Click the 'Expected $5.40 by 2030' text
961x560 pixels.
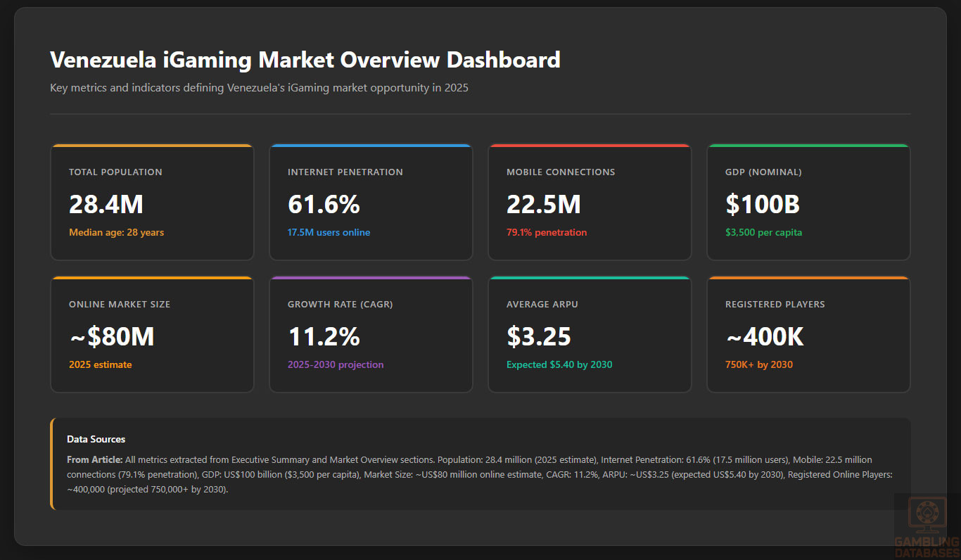(559, 364)
